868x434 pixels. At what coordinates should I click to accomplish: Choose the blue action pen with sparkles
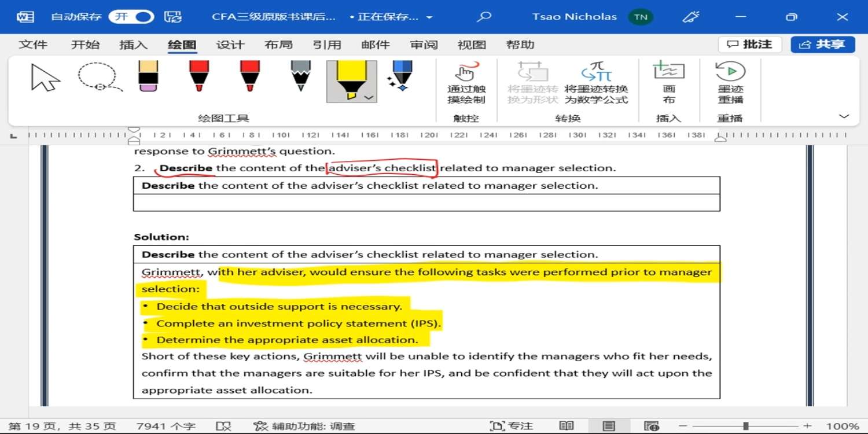pos(400,76)
